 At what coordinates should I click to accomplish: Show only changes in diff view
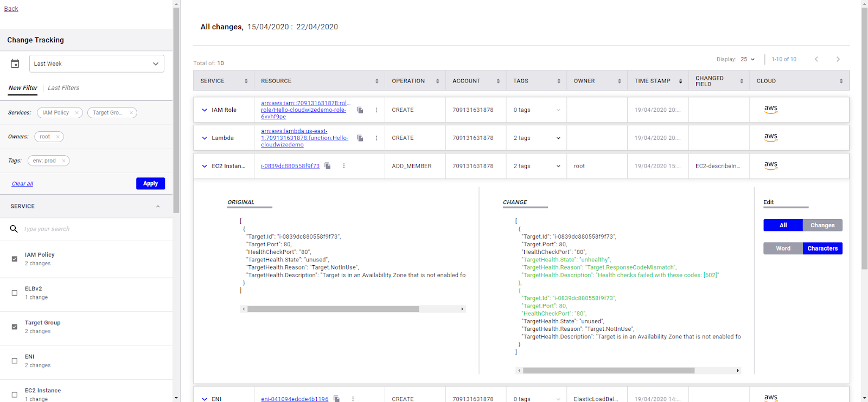pos(822,225)
